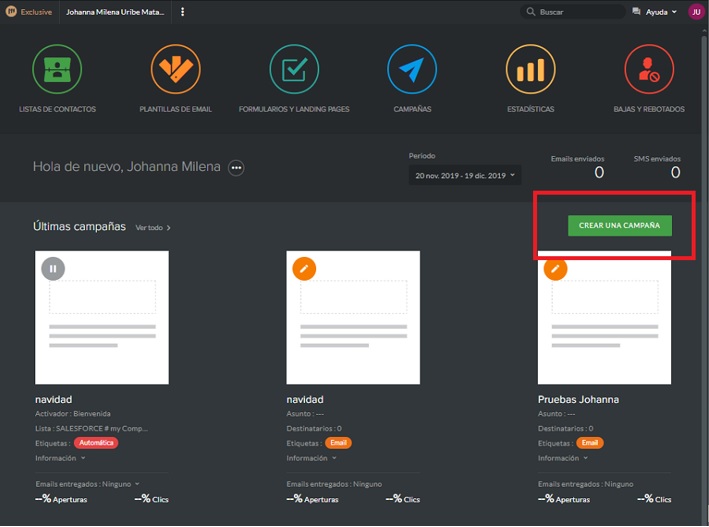Open the Listas de Contactos icon
Viewport: 709px width, 527px height.
tap(57, 70)
